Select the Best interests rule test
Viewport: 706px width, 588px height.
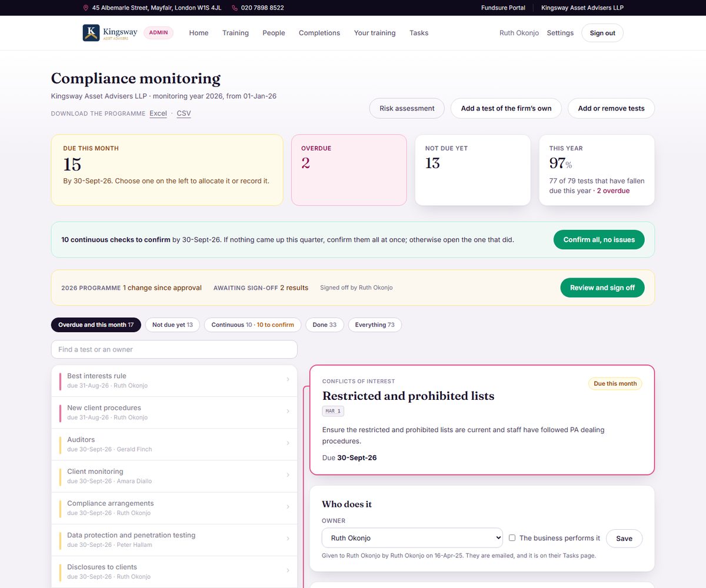click(x=174, y=380)
